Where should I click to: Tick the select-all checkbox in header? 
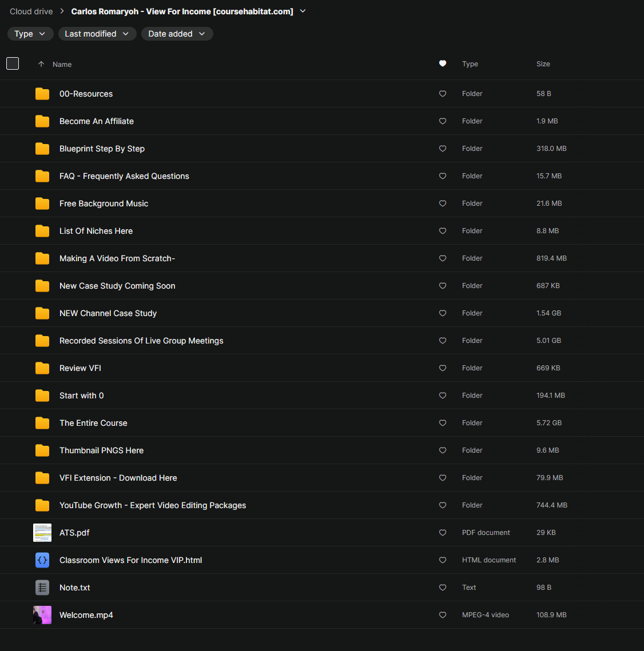(13, 63)
